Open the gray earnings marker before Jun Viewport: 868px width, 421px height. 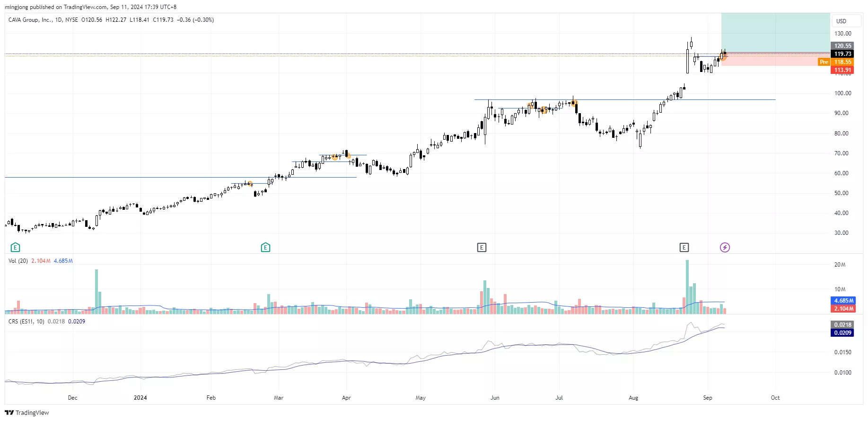(x=482, y=247)
